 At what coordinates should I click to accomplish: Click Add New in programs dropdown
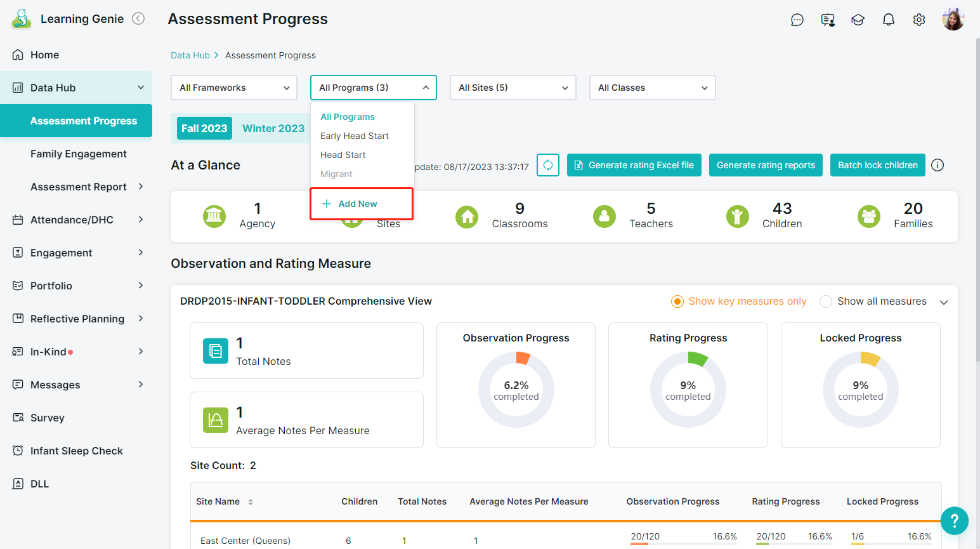pyautogui.click(x=358, y=204)
